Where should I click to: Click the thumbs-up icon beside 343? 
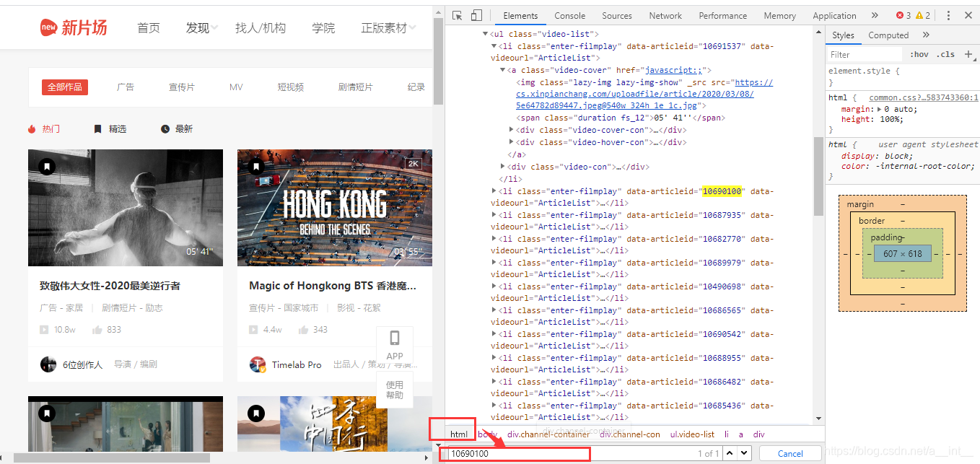coord(304,330)
